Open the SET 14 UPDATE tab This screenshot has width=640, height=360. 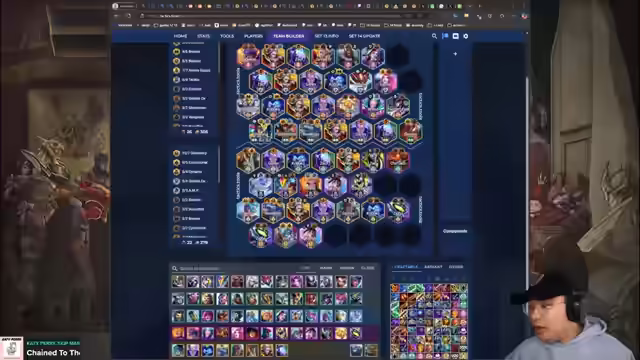click(x=364, y=36)
